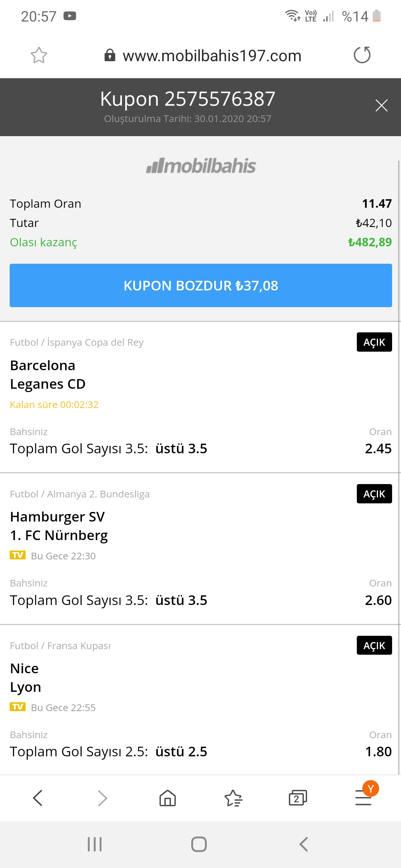Image resolution: width=401 pixels, height=868 pixels.
Task: Open the browser menu hamburger icon
Action: point(363,798)
